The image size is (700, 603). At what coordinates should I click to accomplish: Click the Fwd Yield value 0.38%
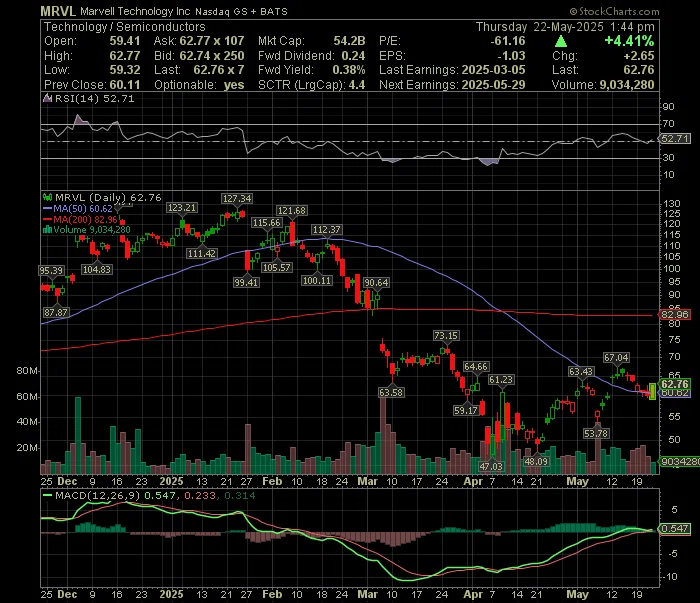click(349, 70)
